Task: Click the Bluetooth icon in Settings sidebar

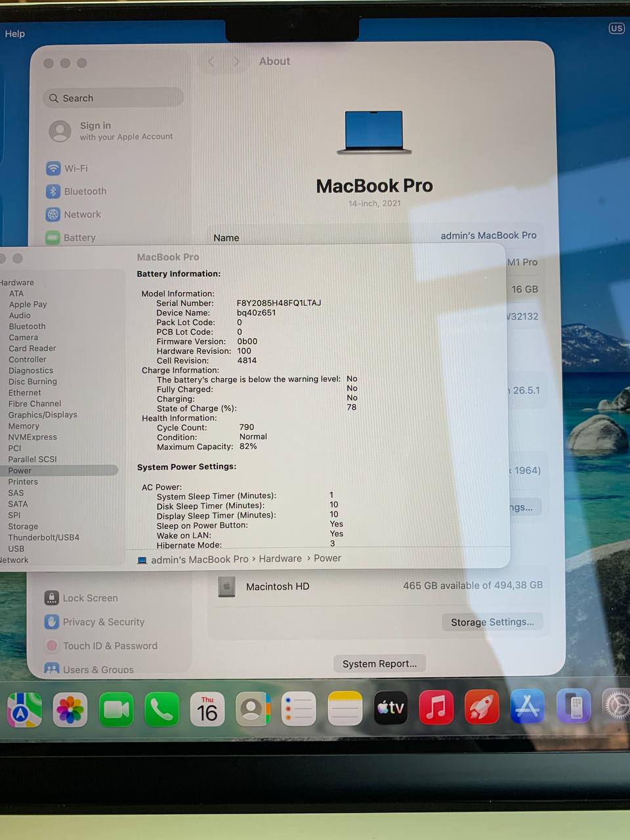Action: (53, 191)
